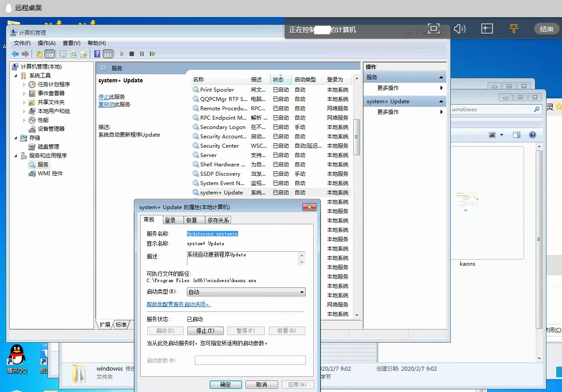Click the Up one level folder icon
This screenshot has height=392, width=562.
click(x=39, y=54)
